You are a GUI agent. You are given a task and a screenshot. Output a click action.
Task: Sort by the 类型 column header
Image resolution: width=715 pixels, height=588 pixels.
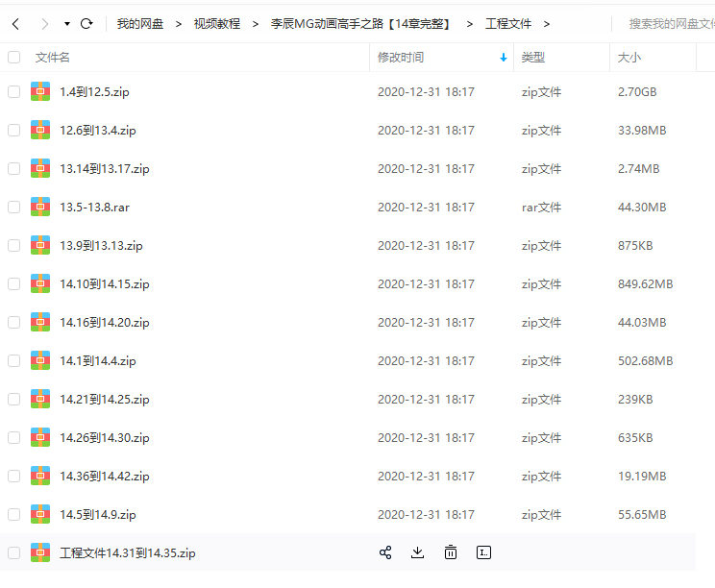[533, 58]
